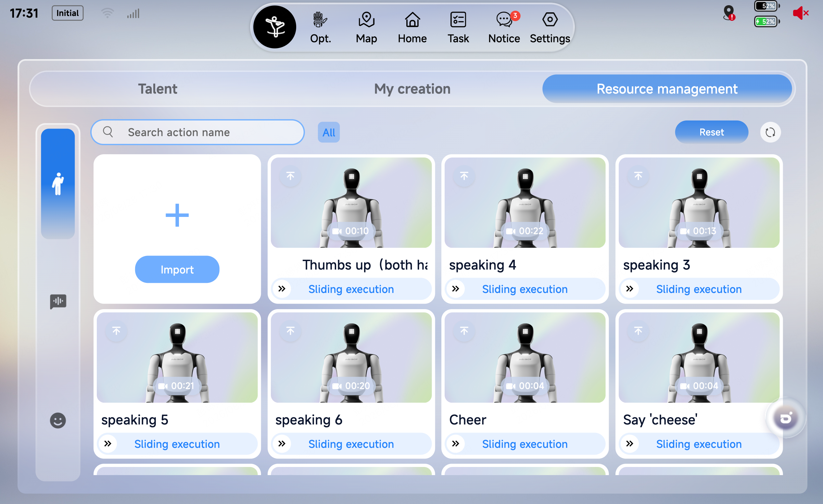823x504 pixels.
Task: Open the Map navigation view
Action: click(366, 28)
